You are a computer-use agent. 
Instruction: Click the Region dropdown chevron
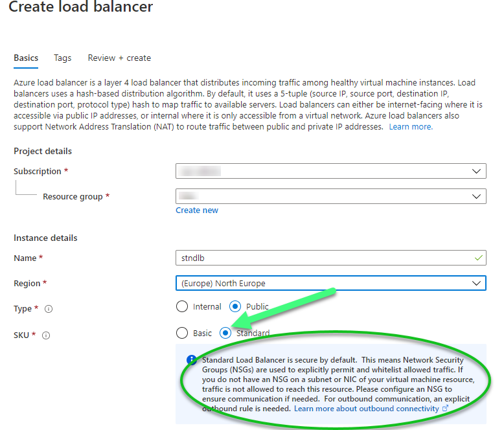click(x=476, y=284)
